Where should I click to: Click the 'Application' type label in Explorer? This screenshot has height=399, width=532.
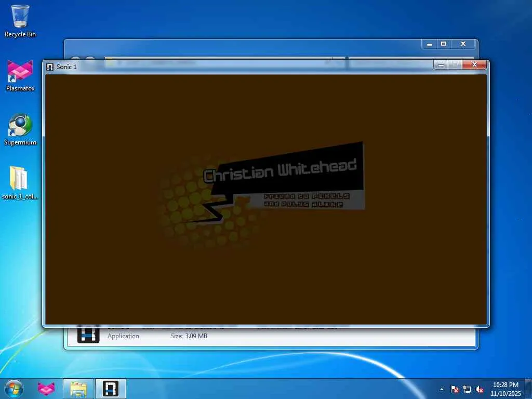(123, 336)
